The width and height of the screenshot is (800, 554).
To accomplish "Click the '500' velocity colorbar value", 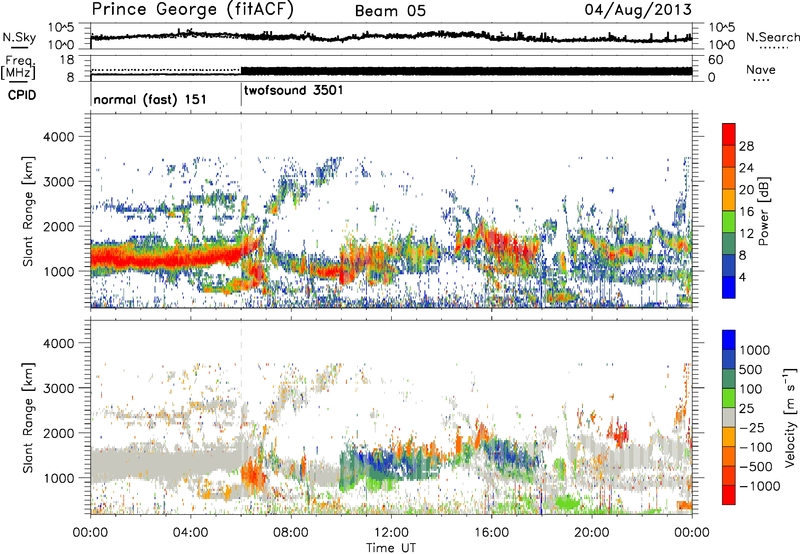I will click(751, 369).
